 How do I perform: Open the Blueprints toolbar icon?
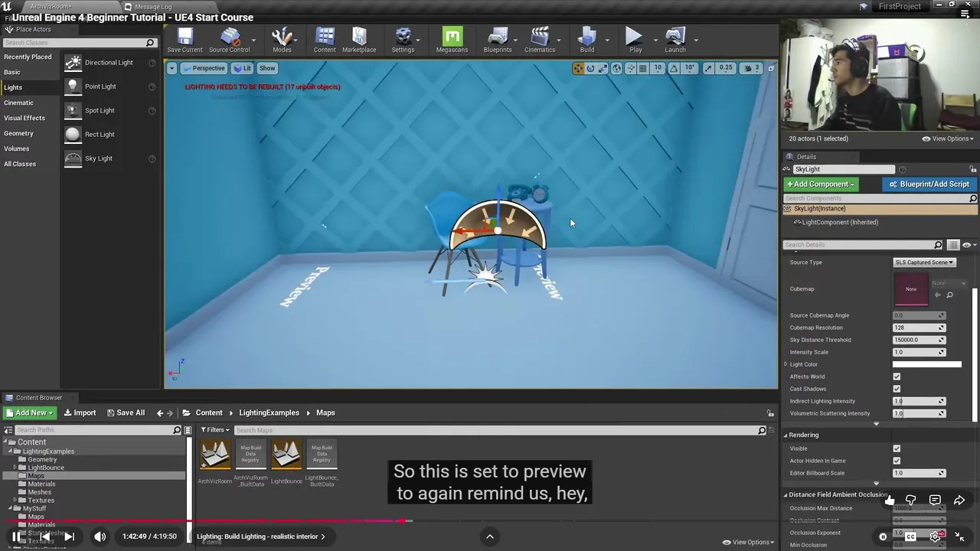(498, 41)
